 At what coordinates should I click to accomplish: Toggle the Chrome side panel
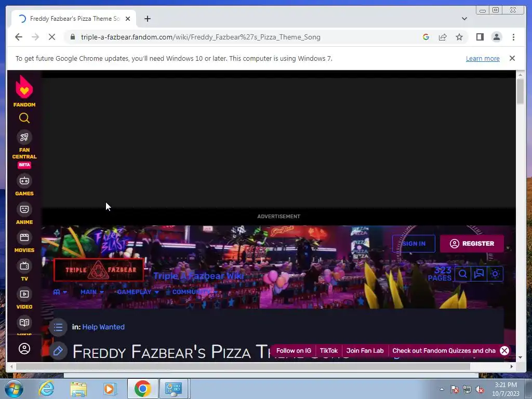480,37
